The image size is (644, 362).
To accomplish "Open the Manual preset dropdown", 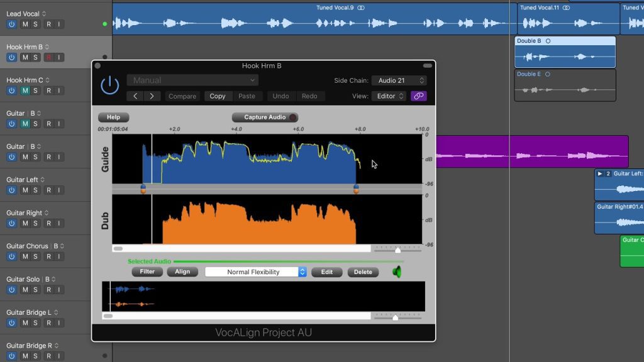I will (192, 80).
